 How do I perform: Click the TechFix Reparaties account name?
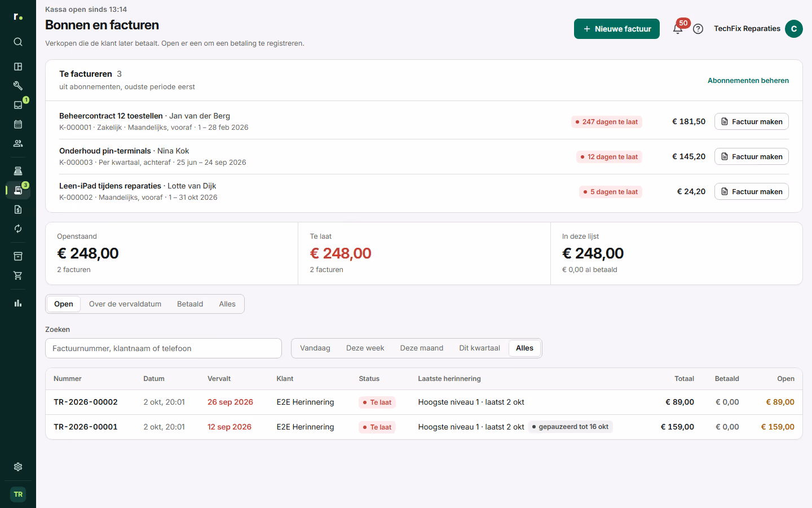point(747,29)
